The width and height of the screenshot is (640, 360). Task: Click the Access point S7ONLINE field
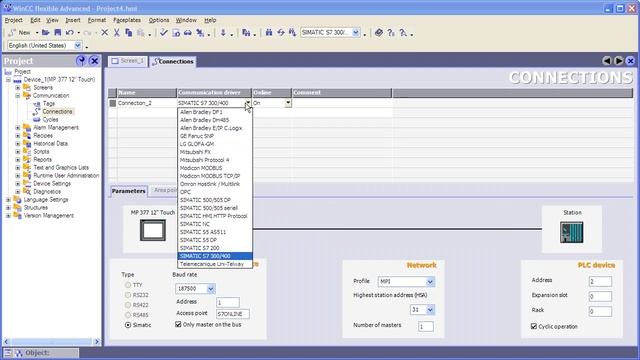pyautogui.click(x=232, y=314)
